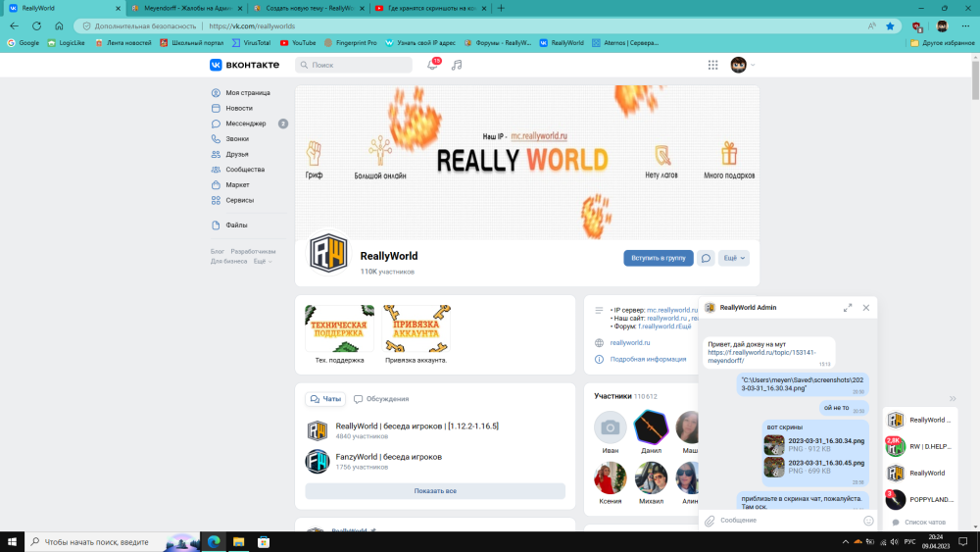Focus the VK Поиск search field
The width and height of the screenshot is (980, 552).
click(354, 65)
